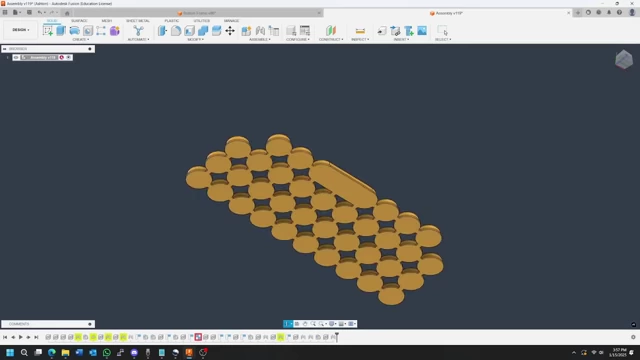Open the Design workspace dropdown
Image resolution: width=640 pixels, height=360 pixels.
(21, 30)
